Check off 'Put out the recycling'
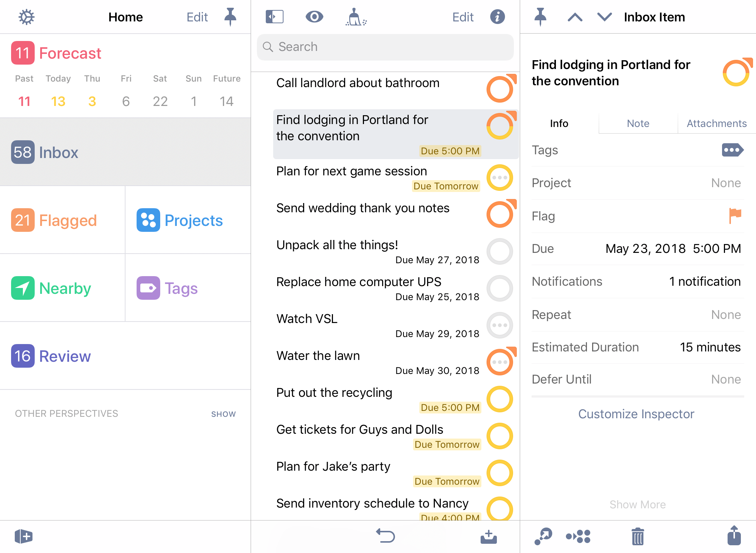This screenshot has width=756, height=553. click(x=500, y=399)
